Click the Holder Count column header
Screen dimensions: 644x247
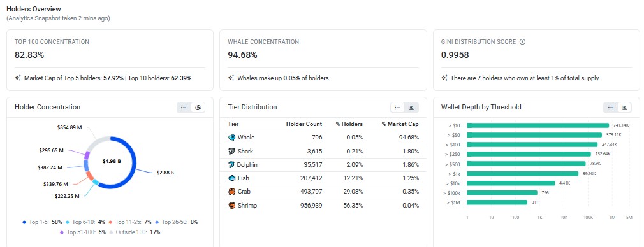pyautogui.click(x=304, y=124)
